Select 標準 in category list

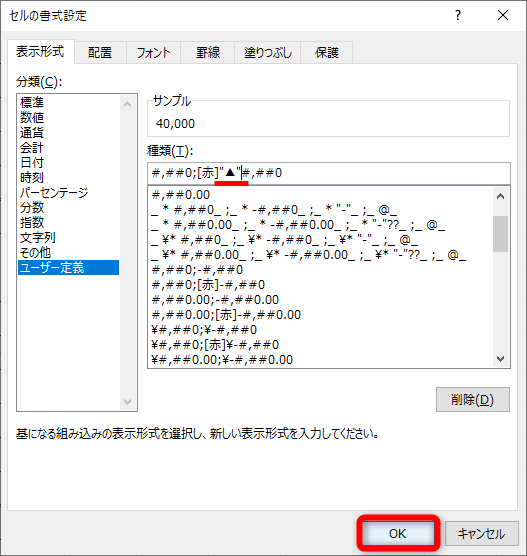[68, 102]
